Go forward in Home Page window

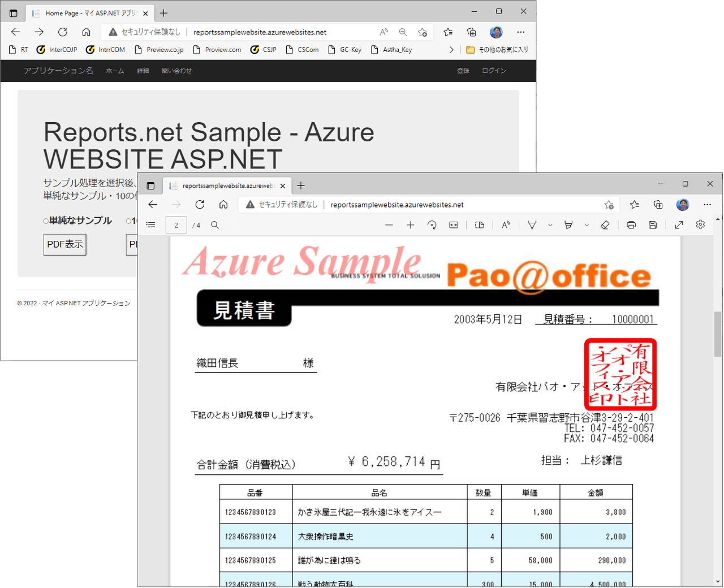point(39,32)
